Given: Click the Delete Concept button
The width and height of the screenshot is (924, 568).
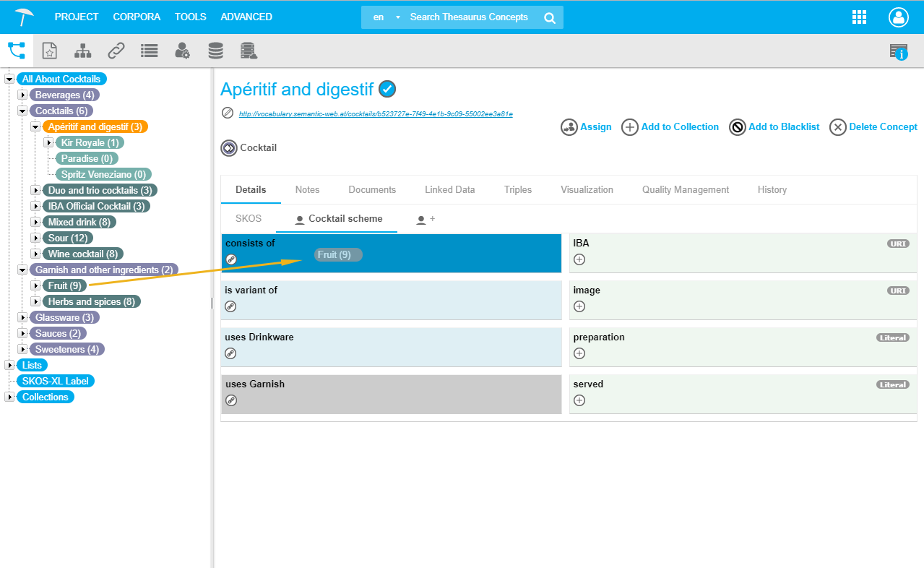Looking at the screenshot, I should [x=873, y=127].
